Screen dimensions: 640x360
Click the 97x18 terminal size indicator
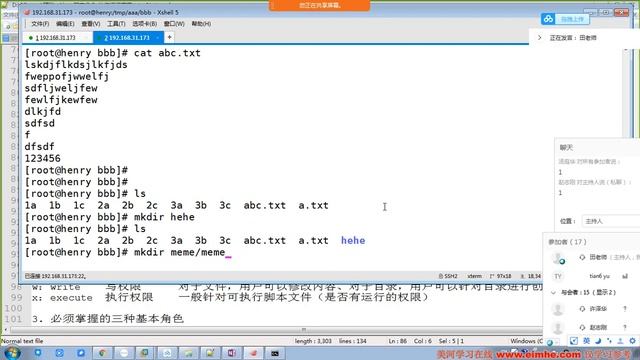pos(501,276)
